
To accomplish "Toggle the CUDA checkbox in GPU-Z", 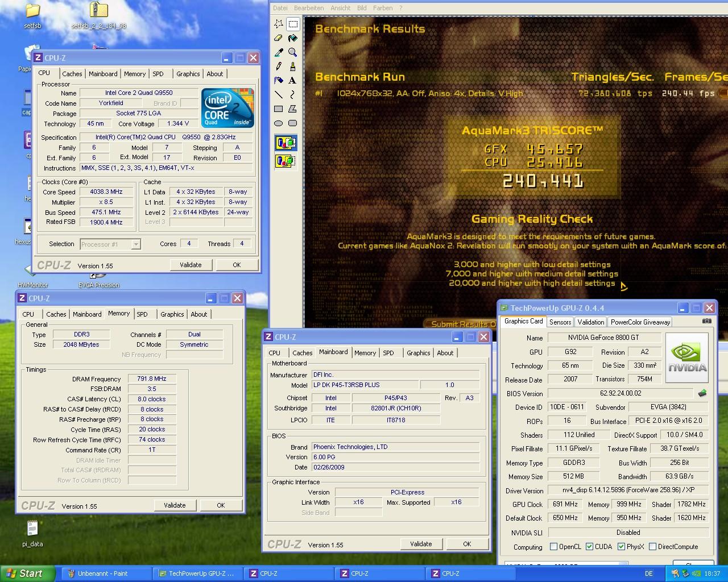I will tap(589, 547).
